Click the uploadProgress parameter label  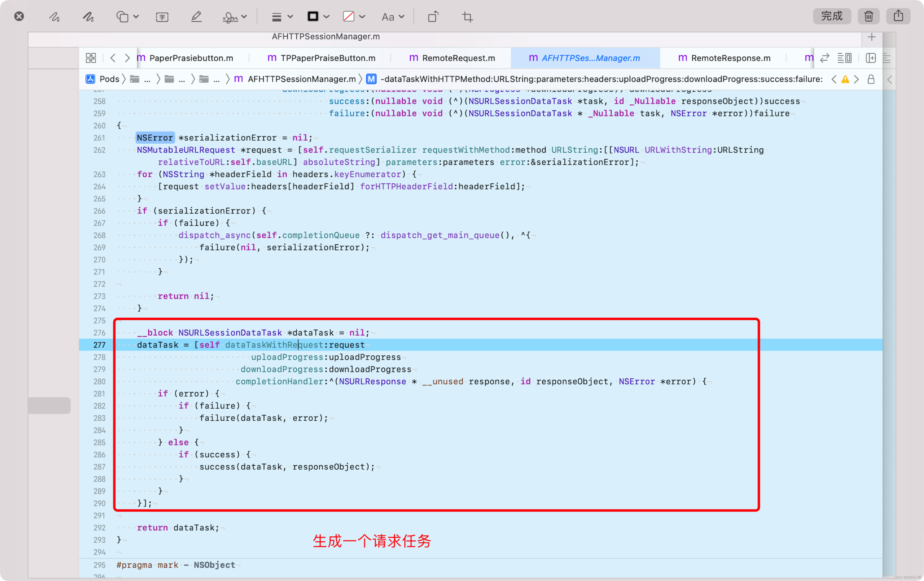click(287, 357)
